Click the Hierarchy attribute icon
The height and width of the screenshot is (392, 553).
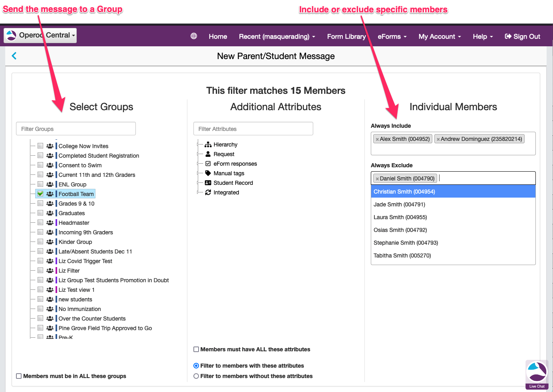[208, 145]
